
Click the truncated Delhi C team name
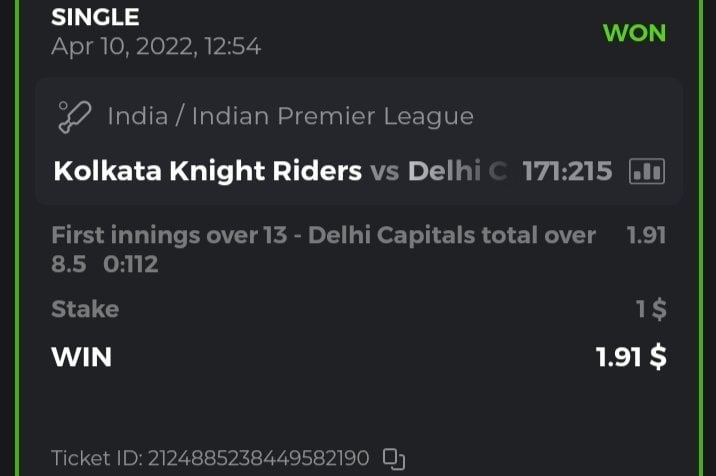coord(458,172)
